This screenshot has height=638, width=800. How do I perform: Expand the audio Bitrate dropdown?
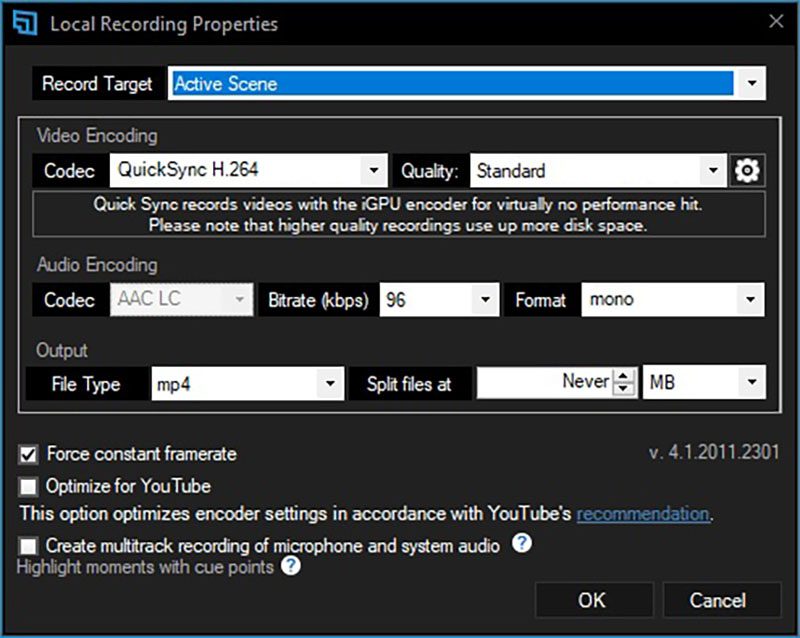point(485,300)
